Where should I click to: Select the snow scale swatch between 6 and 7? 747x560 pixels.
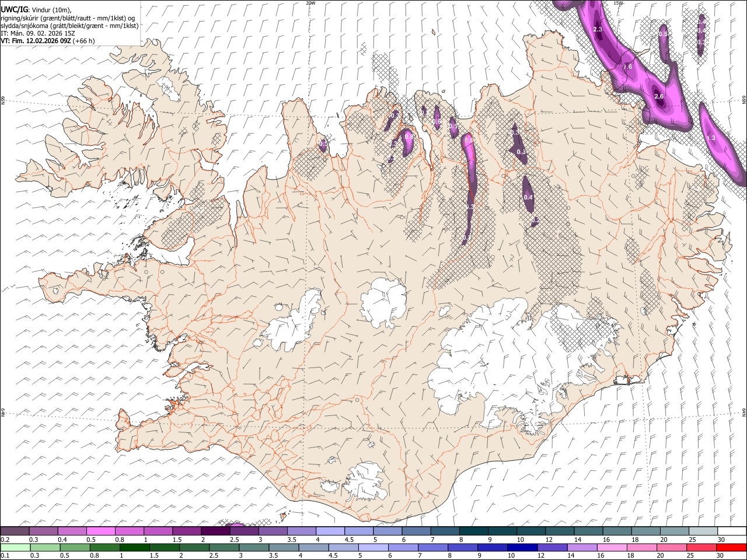tap(416, 531)
